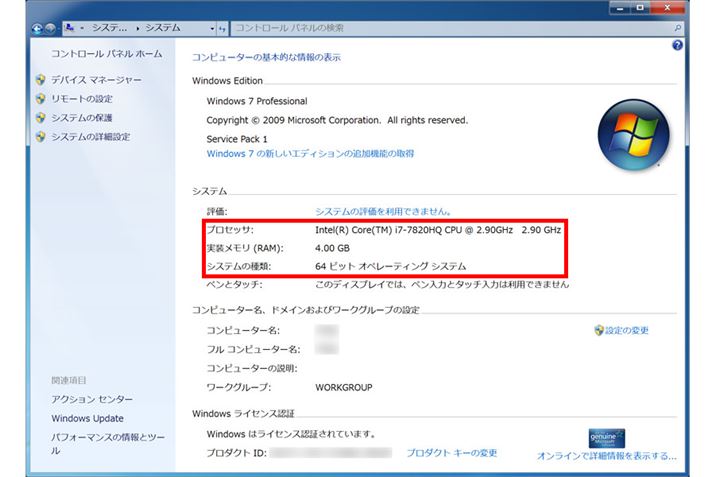Minimize the System window
The image size is (715, 477).
tap(620, 8)
